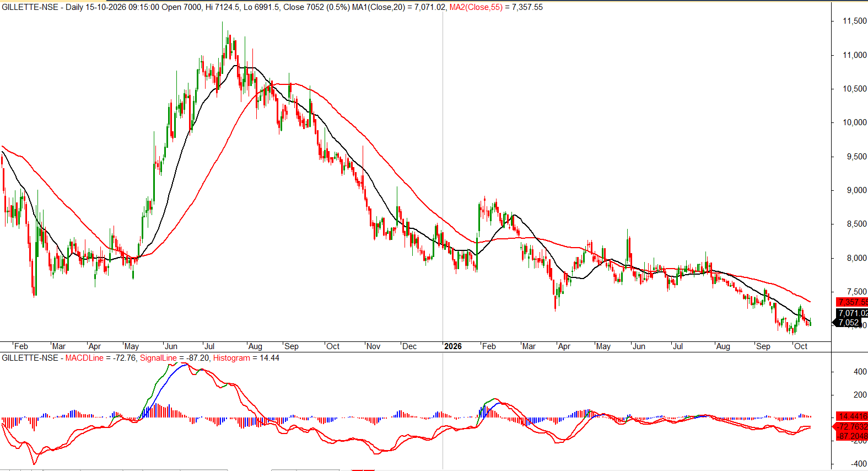
Task: Click the red 7,357.55 MA2 price tag
Action: [852, 302]
